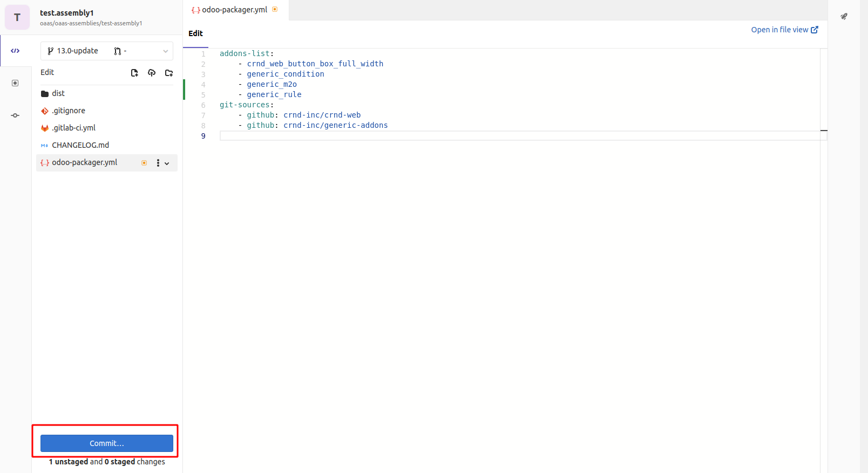Open the Review activity icon in sidebar
868x473 pixels.
[x=15, y=83]
